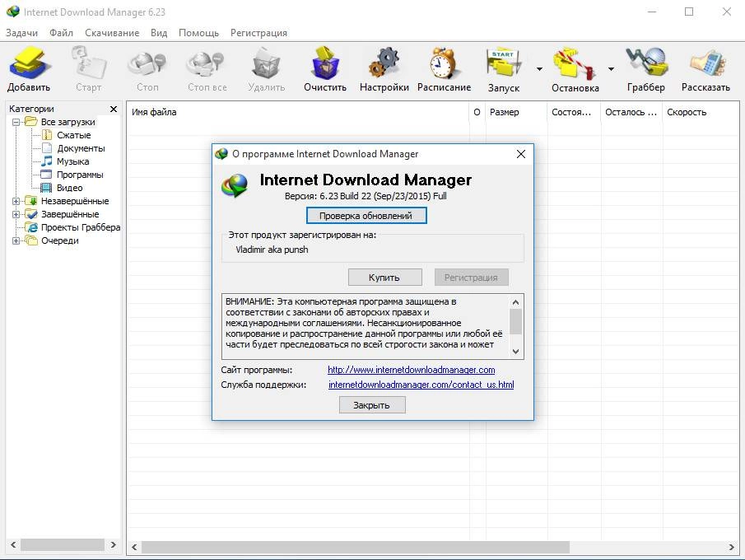745x560 pixels.
Task: Click the download list left scroll arrow
Action: pyautogui.click(x=134, y=547)
